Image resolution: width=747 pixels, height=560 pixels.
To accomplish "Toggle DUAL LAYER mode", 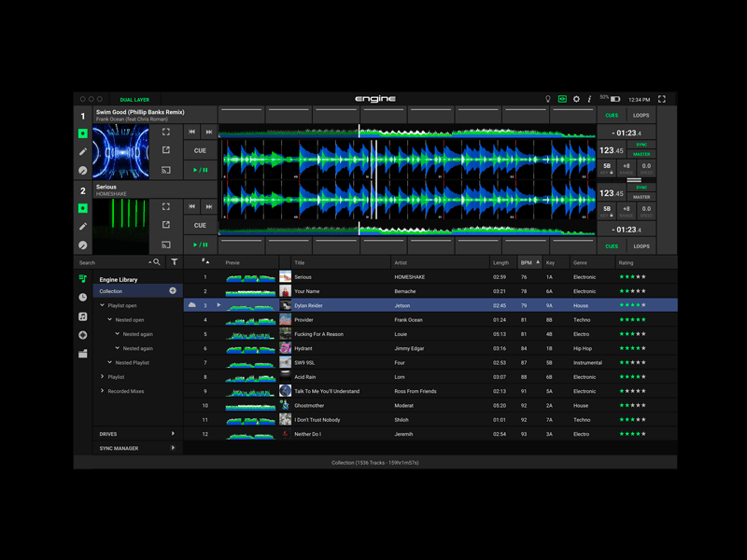I will [134, 100].
